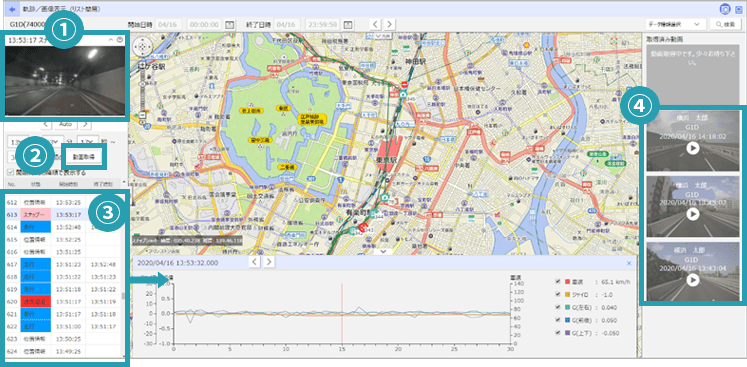Screen dimensions: 747x367
Task: Show next snapshot image
Action: pyautogui.click(x=85, y=124)
